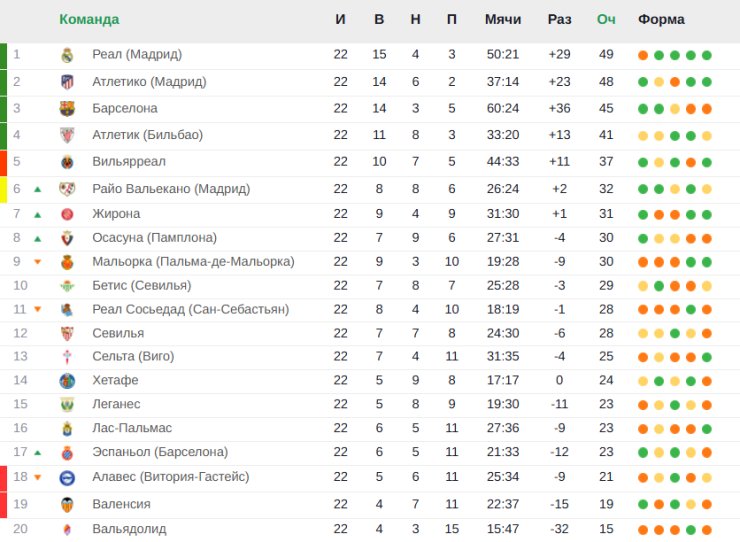Sort the table by the Команда header
Image resolution: width=740 pixels, height=542 pixels.
[89, 19]
